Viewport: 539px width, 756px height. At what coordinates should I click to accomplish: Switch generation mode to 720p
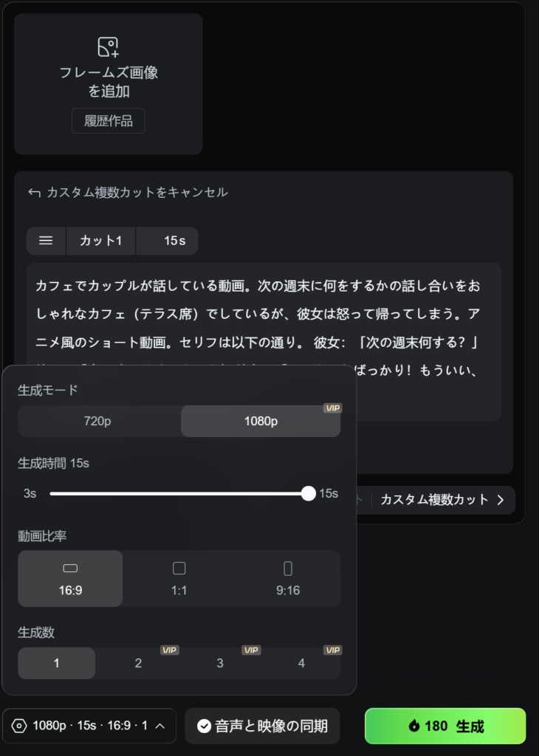coord(99,420)
